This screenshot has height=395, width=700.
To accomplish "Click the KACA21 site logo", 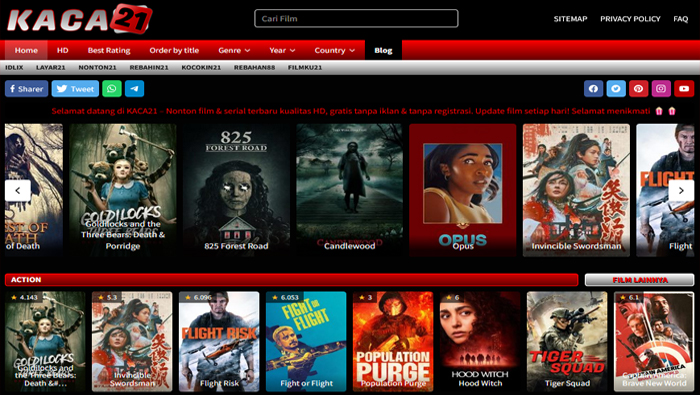I will (79, 19).
